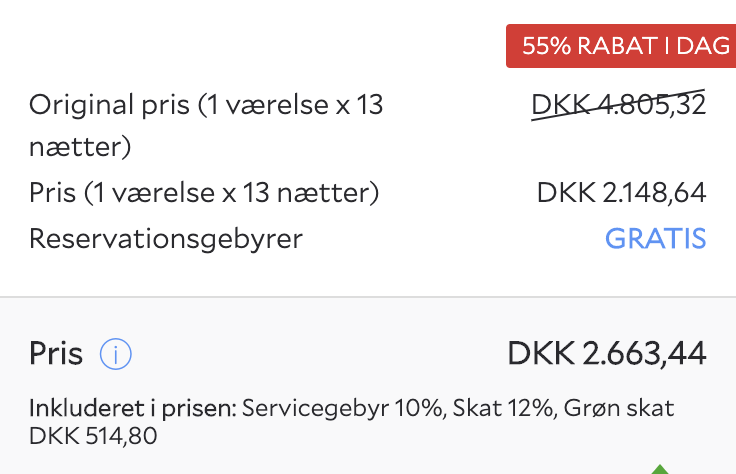
Task: Click the DKK 514,80 tax amount
Action: coord(93,436)
